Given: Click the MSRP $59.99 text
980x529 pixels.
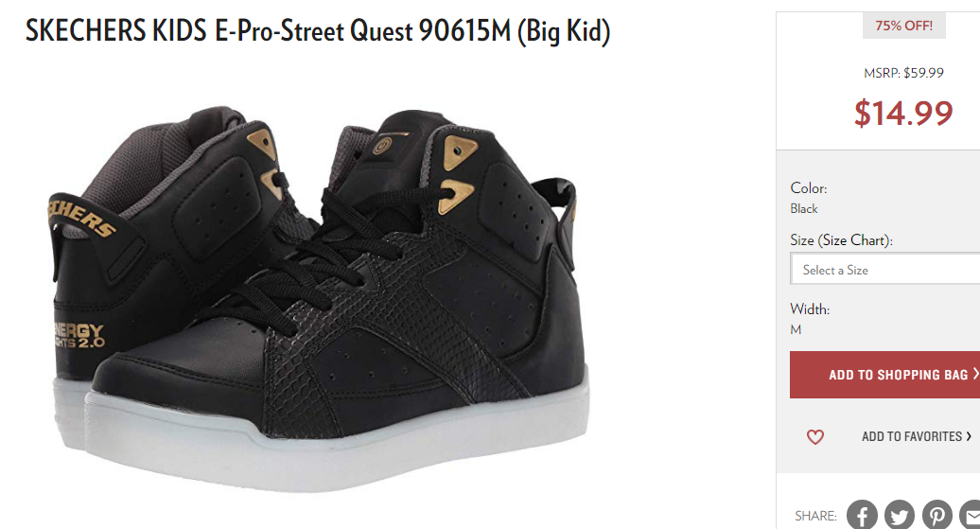Looking at the screenshot, I should point(903,73).
